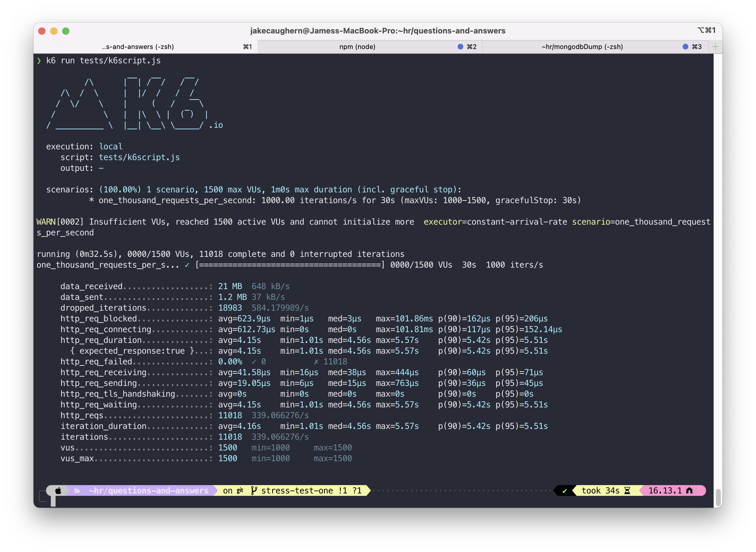Click the red close window button
Image resolution: width=756 pixels, height=552 pixels.
point(42,31)
